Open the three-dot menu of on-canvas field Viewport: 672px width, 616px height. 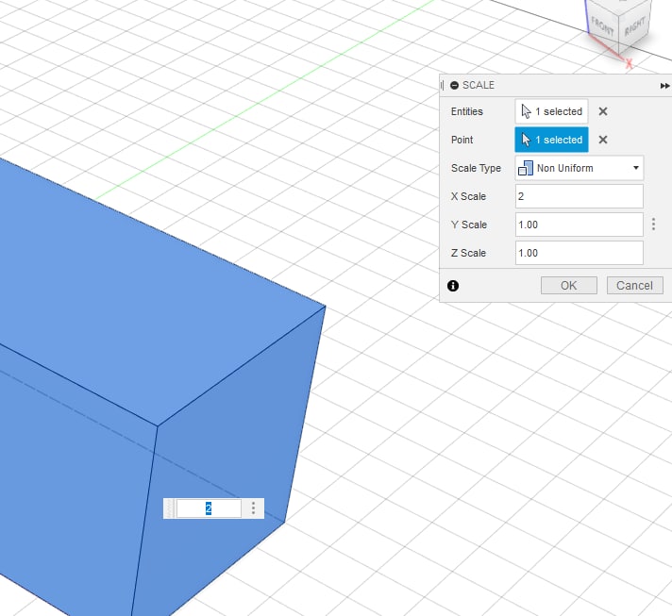pyautogui.click(x=253, y=508)
